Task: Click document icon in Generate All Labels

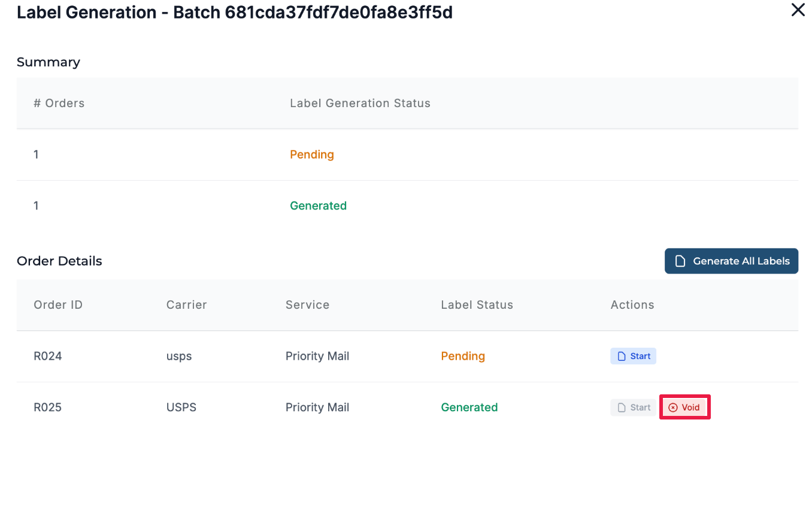Action: click(680, 261)
